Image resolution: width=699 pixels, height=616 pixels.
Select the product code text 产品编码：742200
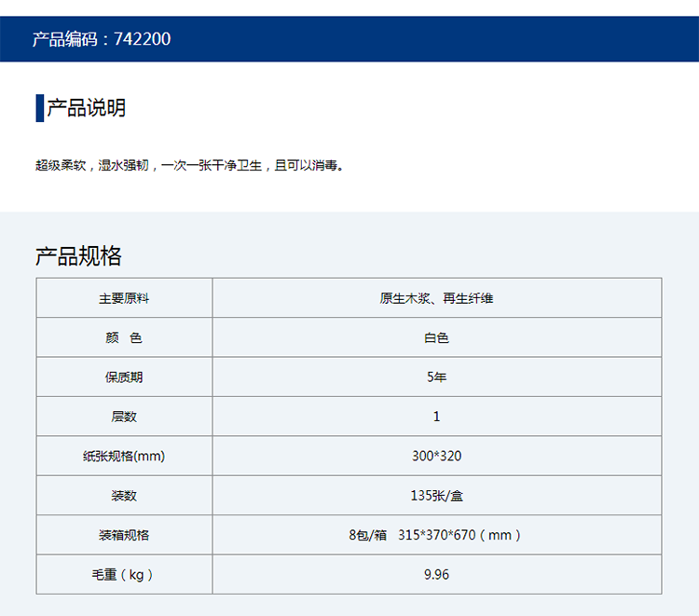[x=102, y=39]
